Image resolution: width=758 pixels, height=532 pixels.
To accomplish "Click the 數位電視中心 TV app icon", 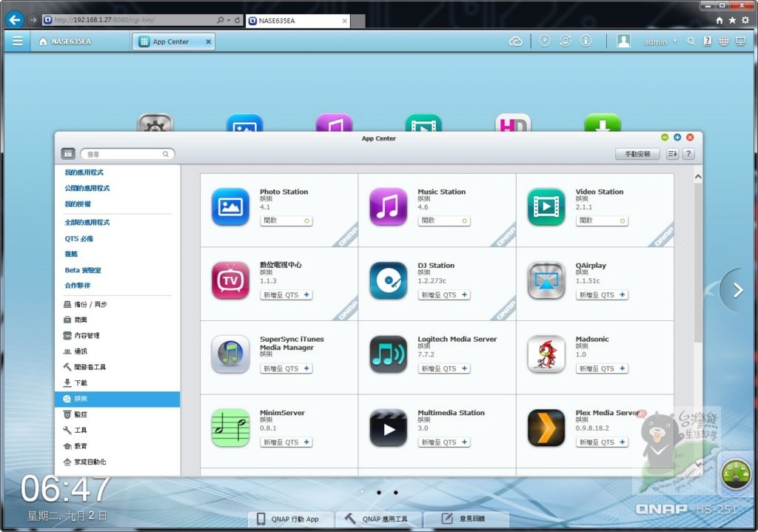I will pyautogui.click(x=231, y=280).
